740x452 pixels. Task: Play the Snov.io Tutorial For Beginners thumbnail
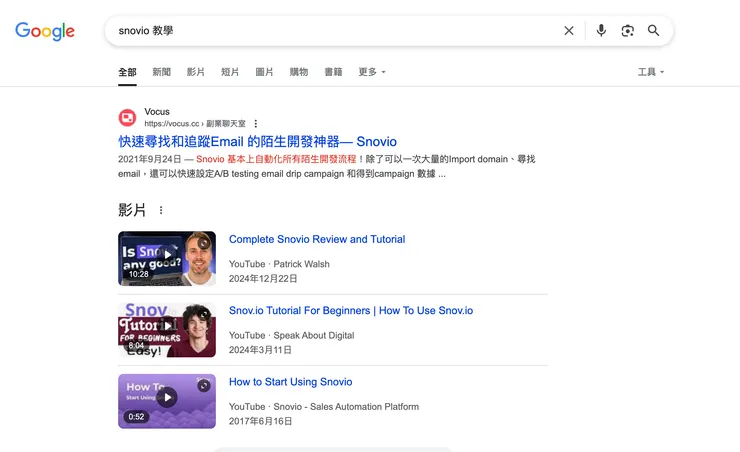pos(167,330)
